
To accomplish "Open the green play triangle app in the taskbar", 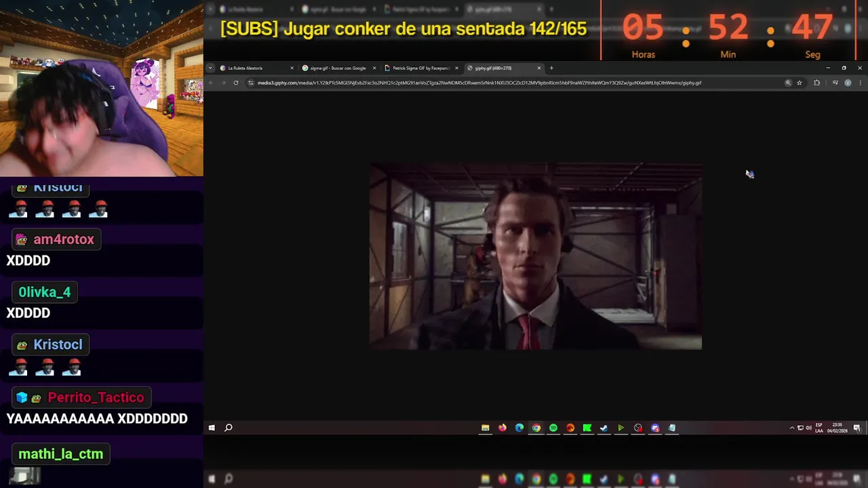I will coord(620,428).
